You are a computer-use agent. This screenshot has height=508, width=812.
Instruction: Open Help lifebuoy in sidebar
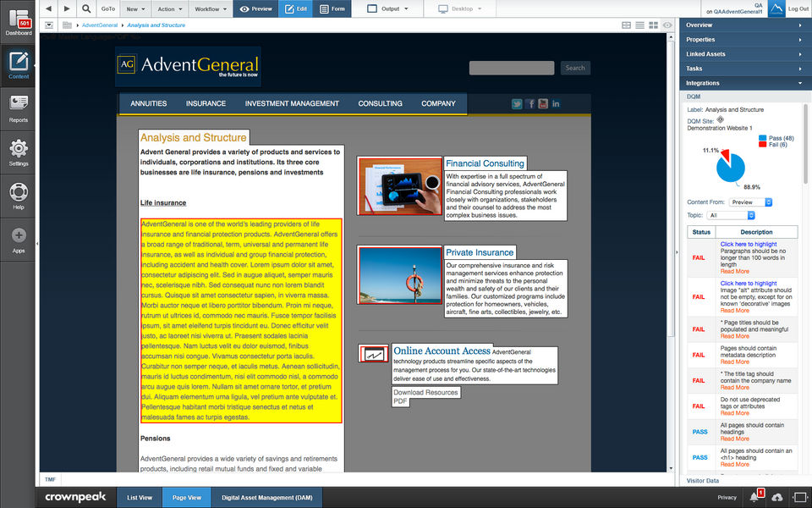pos(18,196)
